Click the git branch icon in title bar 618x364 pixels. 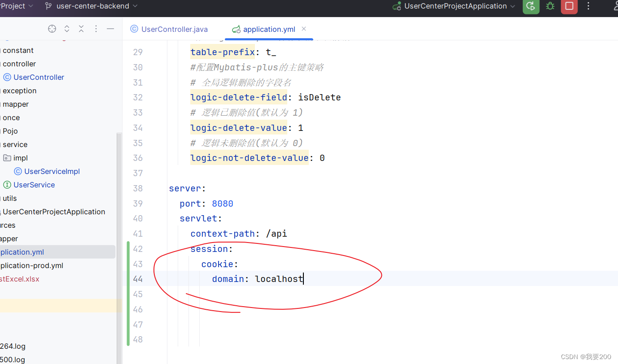pos(48,6)
